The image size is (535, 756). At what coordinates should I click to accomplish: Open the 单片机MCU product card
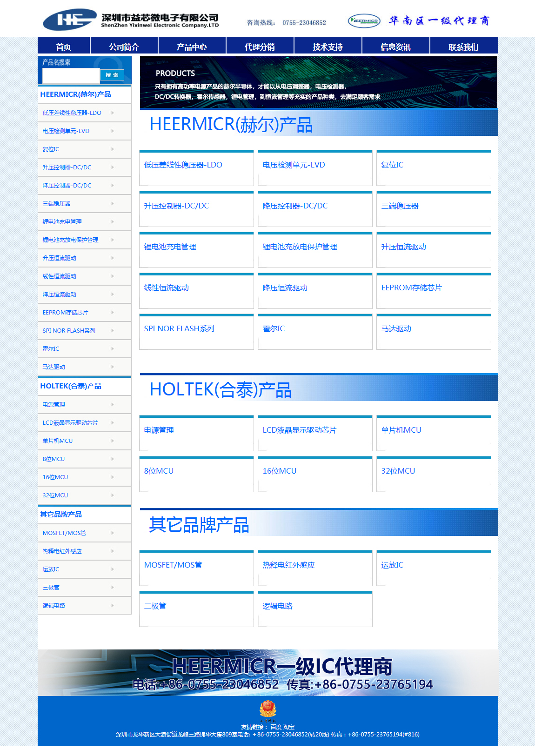tap(434, 433)
